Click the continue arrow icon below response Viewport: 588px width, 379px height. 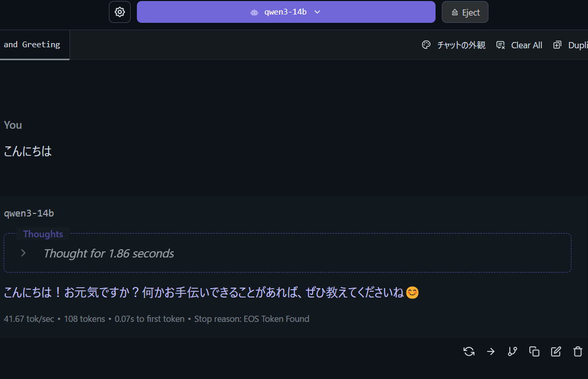point(491,351)
